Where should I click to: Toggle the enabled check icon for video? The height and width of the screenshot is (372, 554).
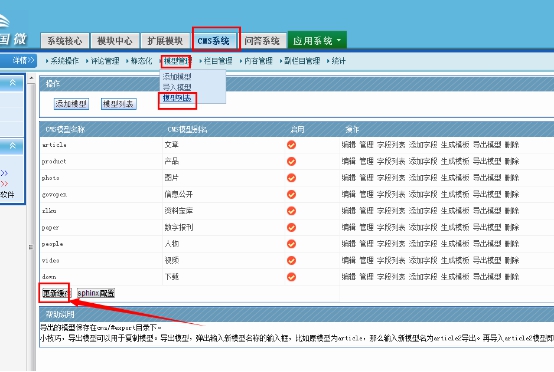pos(291,260)
